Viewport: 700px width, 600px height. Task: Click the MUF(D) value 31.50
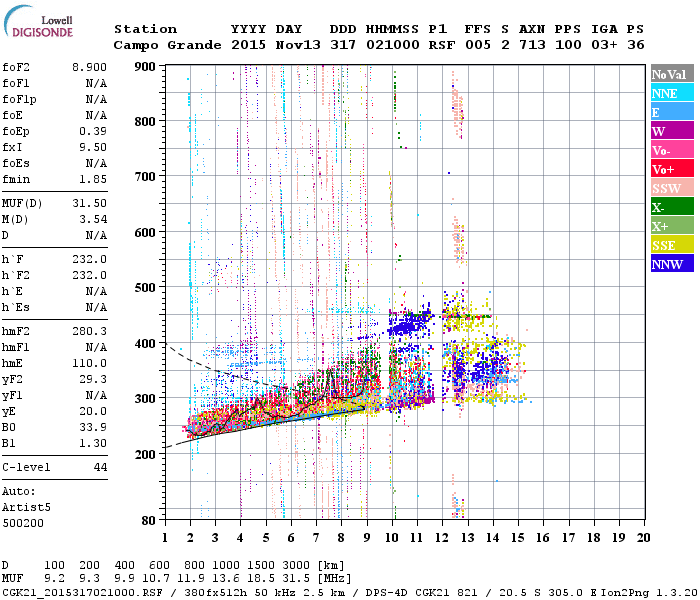tap(89, 203)
